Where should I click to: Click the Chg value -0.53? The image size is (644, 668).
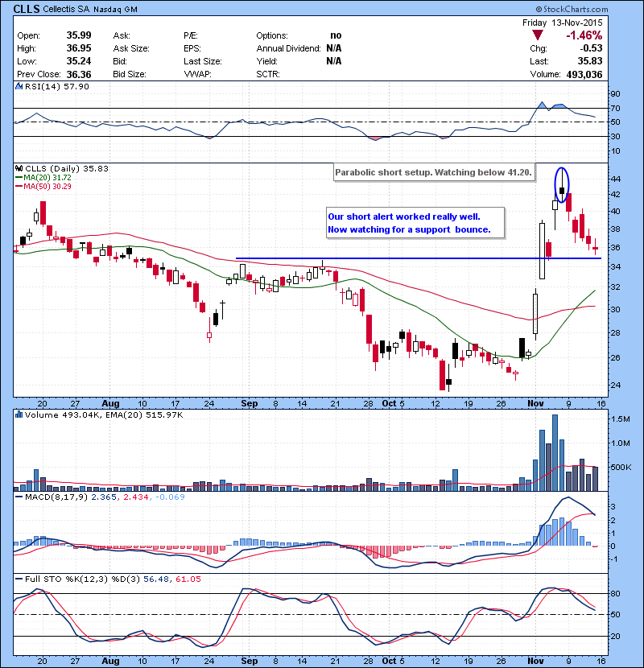tap(590, 48)
